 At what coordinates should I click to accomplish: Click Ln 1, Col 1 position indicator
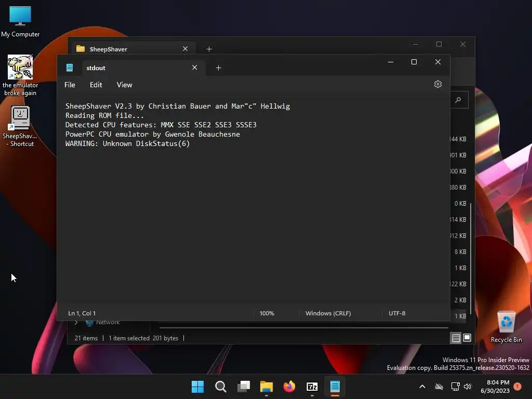(x=82, y=313)
